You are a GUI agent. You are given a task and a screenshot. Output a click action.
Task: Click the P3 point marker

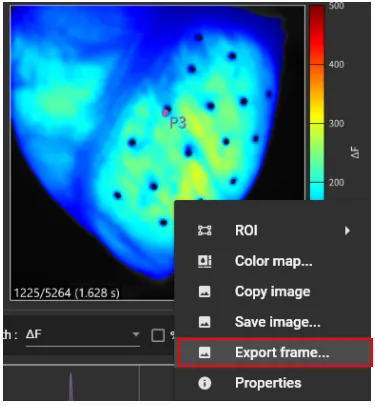pyautogui.click(x=165, y=113)
